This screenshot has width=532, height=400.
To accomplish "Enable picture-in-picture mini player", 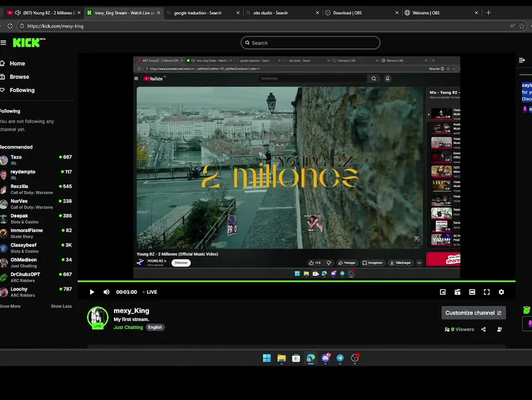I will (442, 292).
